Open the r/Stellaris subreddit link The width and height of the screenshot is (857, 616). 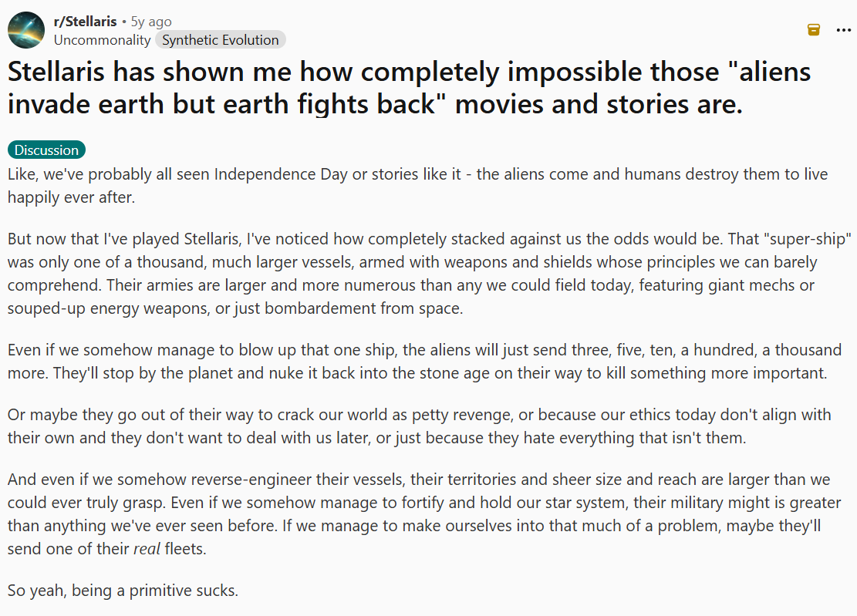click(85, 22)
